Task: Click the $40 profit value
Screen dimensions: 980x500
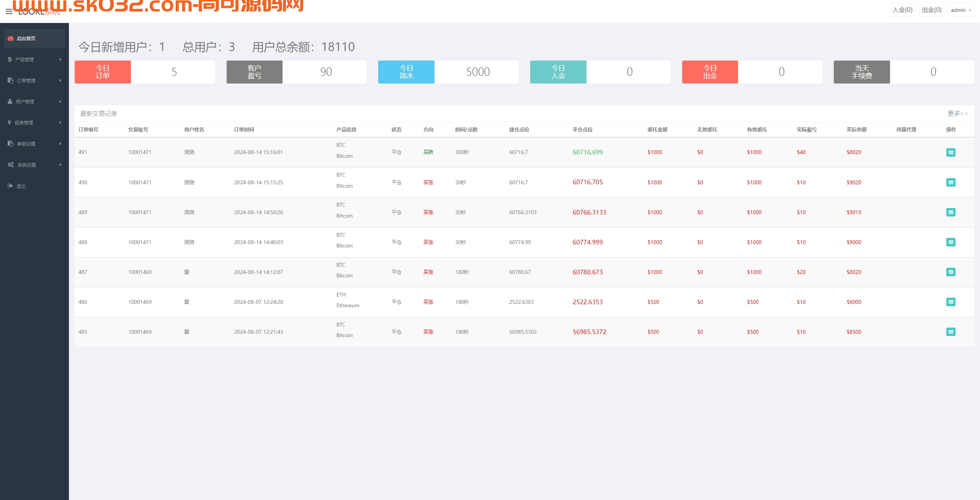Action: (x=801, y=152)
